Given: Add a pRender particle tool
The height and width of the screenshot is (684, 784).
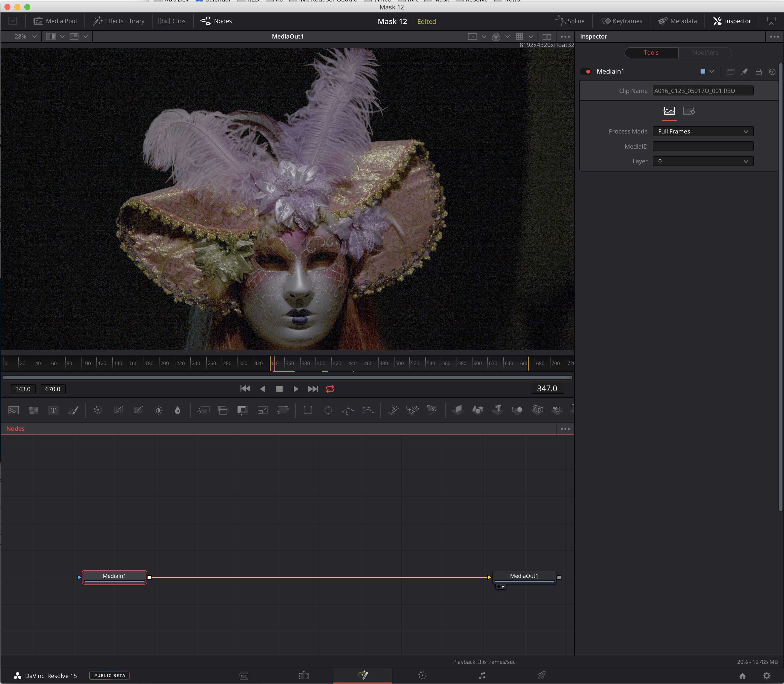Looking at the screenshot, I should [x=433, y=410].
